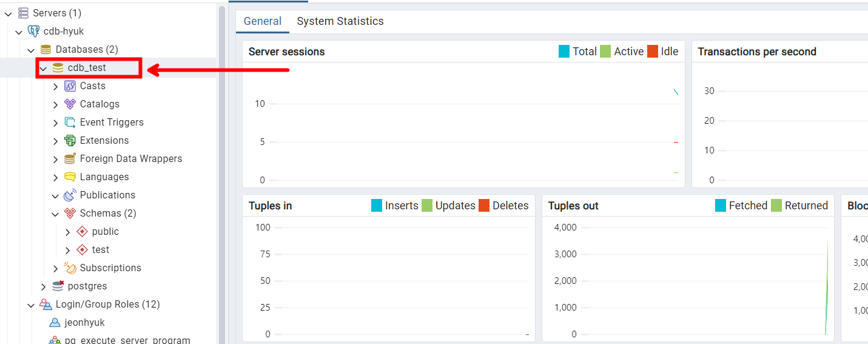The image size is (868, 344).
Task: Click the Login/Group Roles icon
Action: point(45,305)
